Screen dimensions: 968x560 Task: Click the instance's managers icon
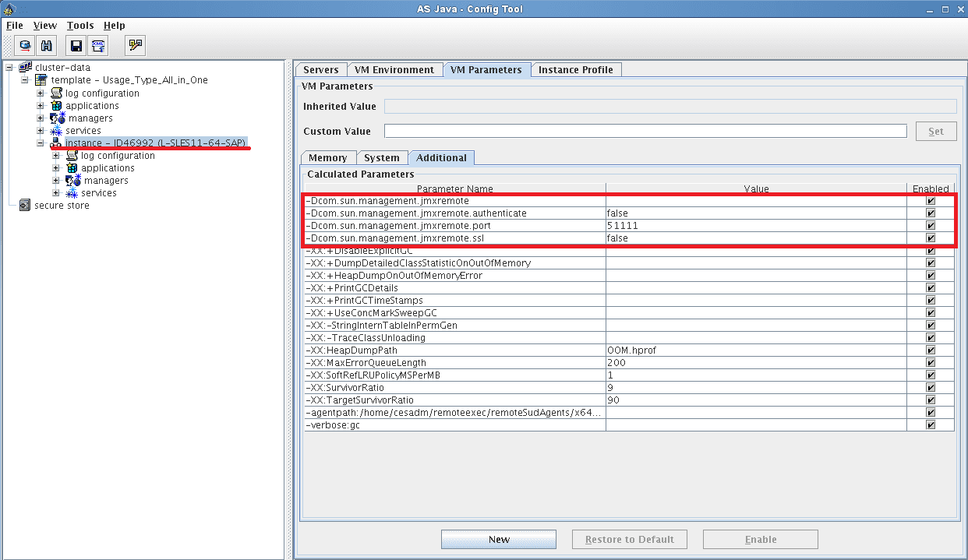pyautogui.click(x=73, y=180)
